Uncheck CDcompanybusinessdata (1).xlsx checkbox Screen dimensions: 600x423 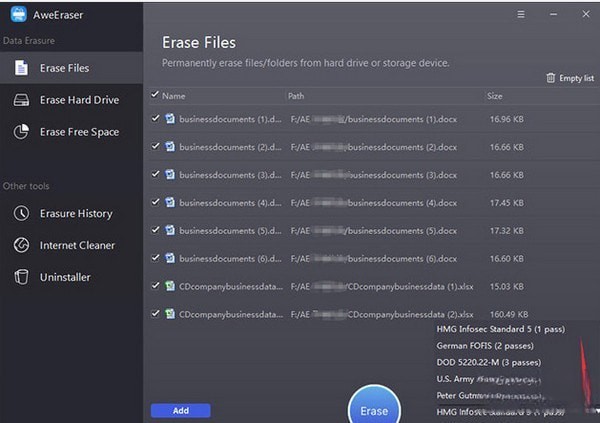tap(155, 286)
